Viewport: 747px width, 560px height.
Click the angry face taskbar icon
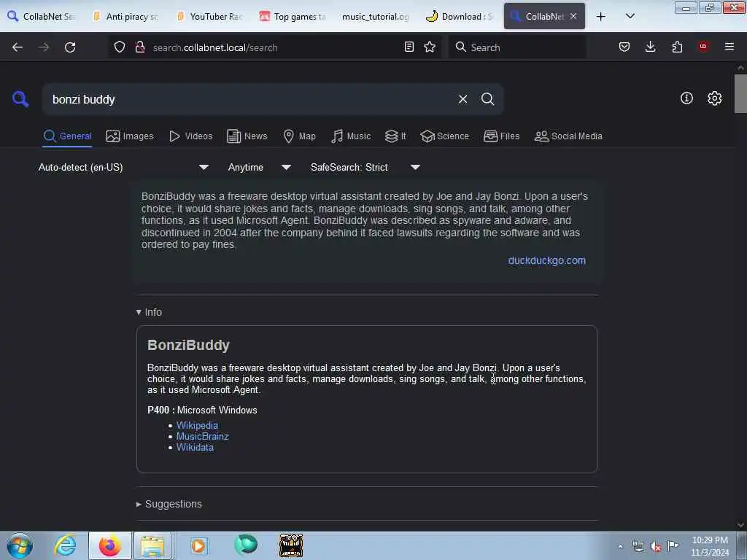click(290, 545)
